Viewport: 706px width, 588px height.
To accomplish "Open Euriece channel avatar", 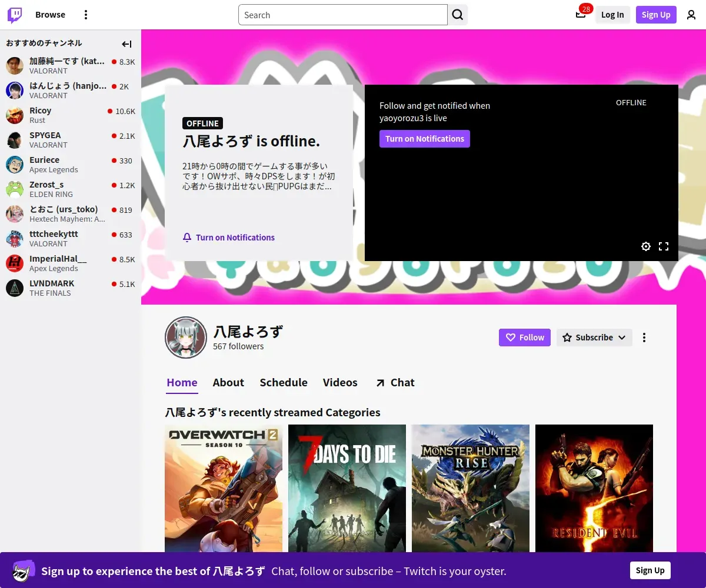I will pos(15,165).
